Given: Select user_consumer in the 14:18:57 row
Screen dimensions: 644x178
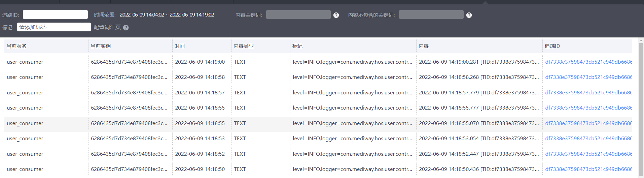Looking at the screenshot, I should pos(25,93).
